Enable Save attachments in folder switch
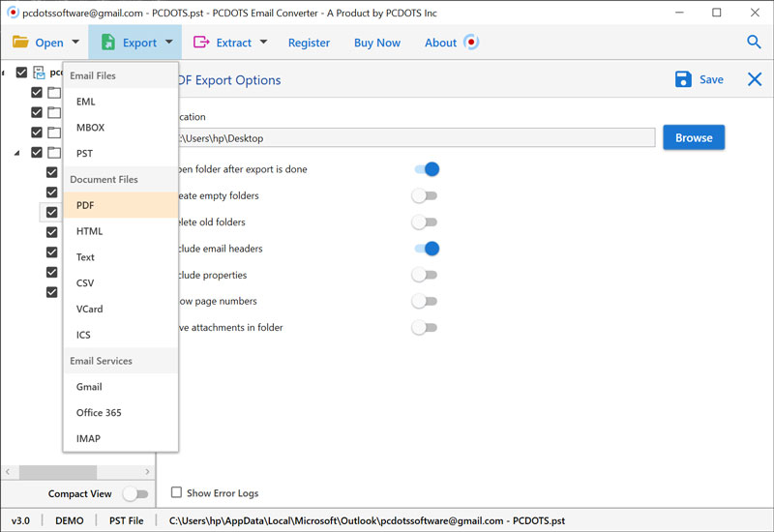Image resolution: width=774 pixels, height=532 pixels. pos(425,327)
